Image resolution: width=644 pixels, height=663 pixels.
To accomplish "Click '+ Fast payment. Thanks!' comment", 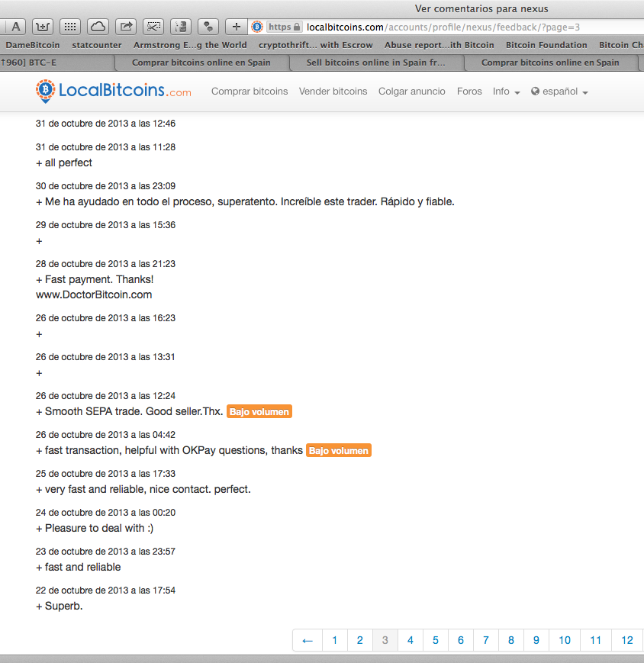I will [x=95, y=279].
